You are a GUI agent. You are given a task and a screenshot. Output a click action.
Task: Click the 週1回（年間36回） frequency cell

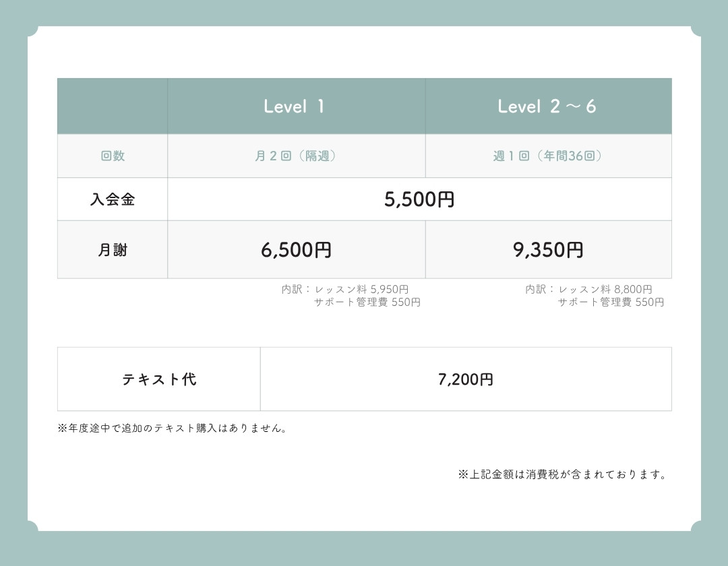[547, 156]
